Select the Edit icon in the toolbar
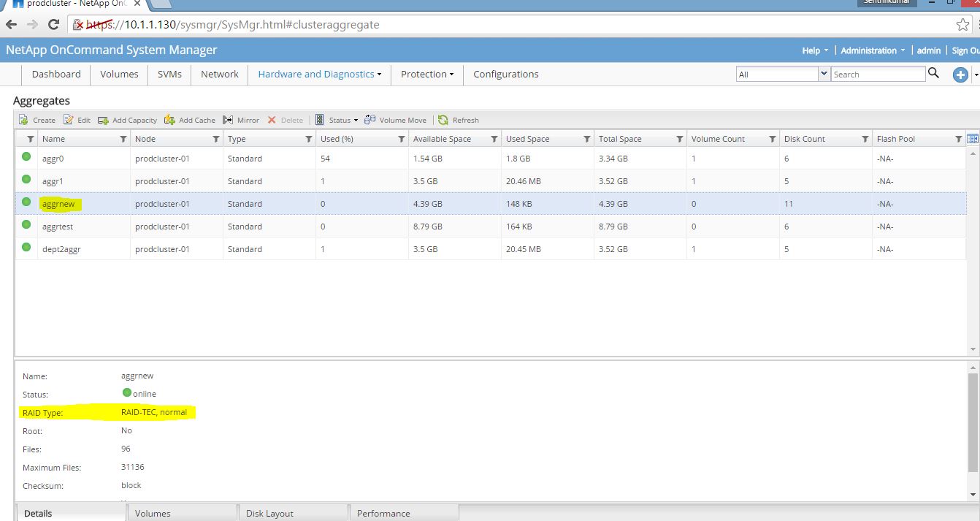The height and width of the screenshot is (521, 980). point(67,119)
